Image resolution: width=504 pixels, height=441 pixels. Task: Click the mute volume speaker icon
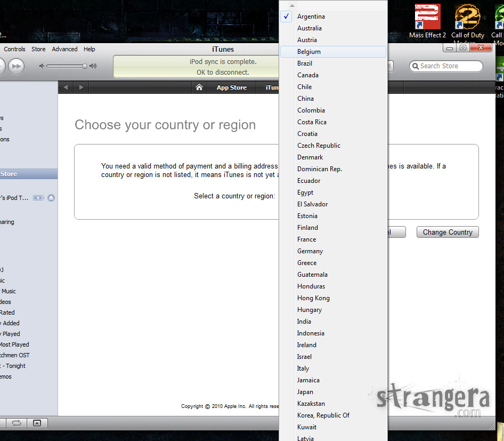pos(42,66)
